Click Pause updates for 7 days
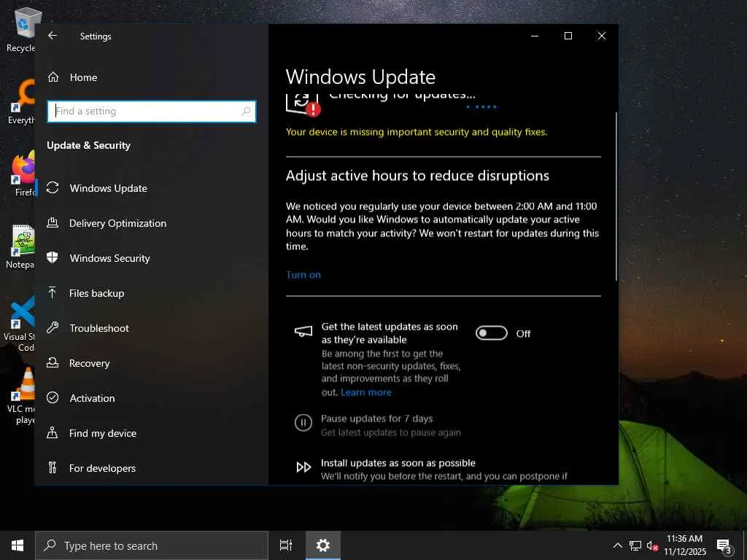 377,419
